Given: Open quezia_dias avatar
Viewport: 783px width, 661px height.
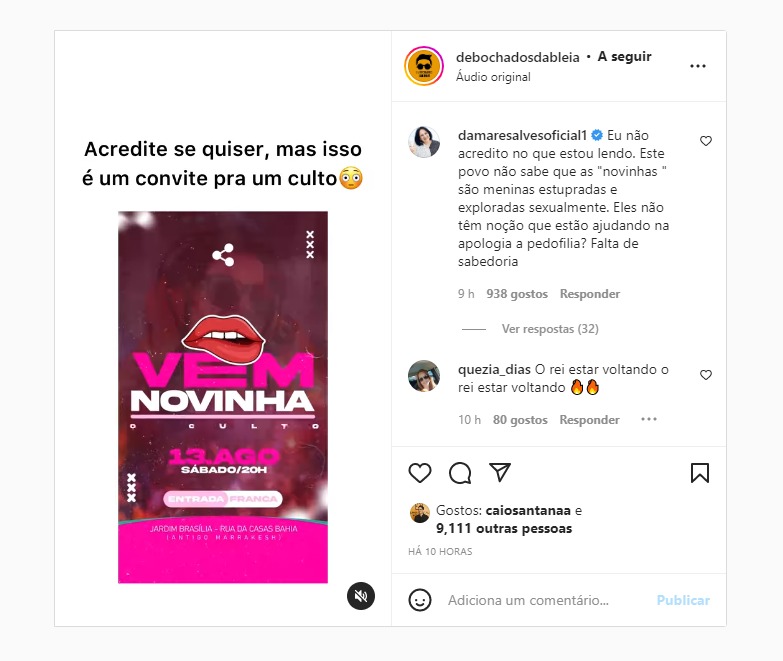Looking at the screenshot, I should pos(424,375).
